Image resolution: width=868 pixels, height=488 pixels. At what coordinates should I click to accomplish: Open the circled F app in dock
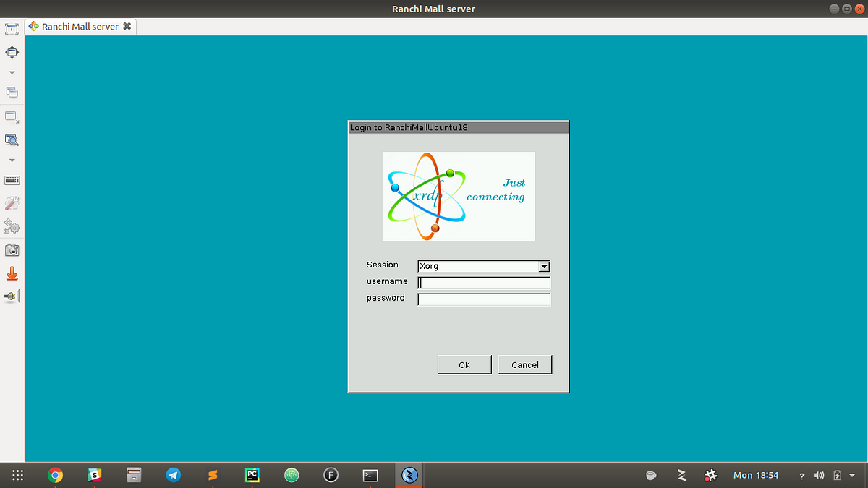(x=331, y=475)
